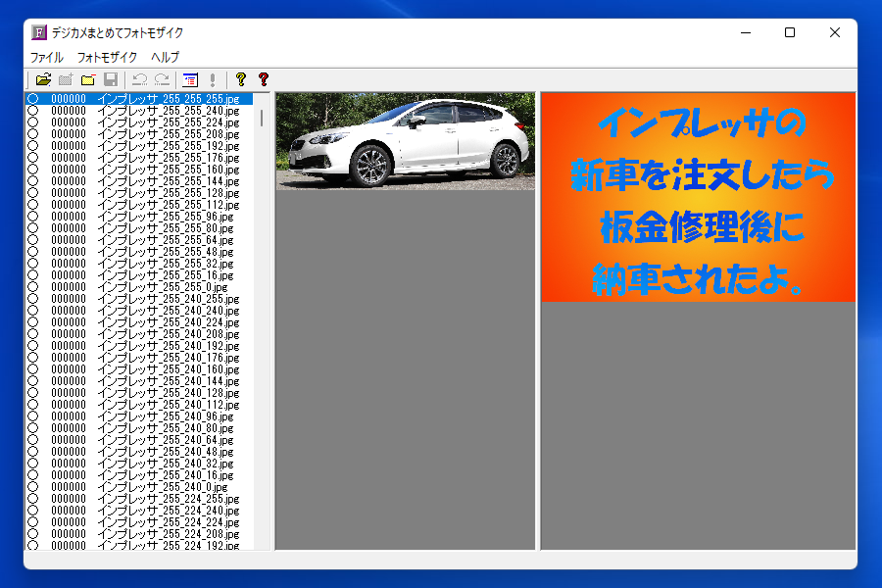Toggle the circle beside インプレッサ_255_255_240.jpg
The height and width of the screenshot is (588, 882).
pyautogui.click(x=32, y=111)
